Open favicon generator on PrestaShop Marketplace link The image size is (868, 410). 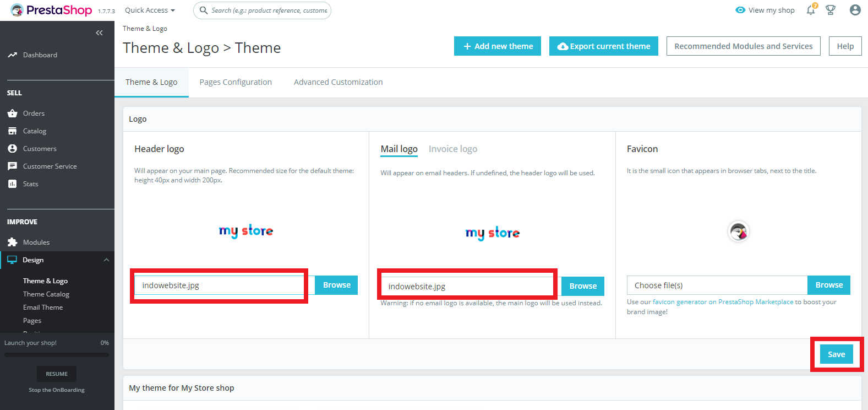click(723, 302)
